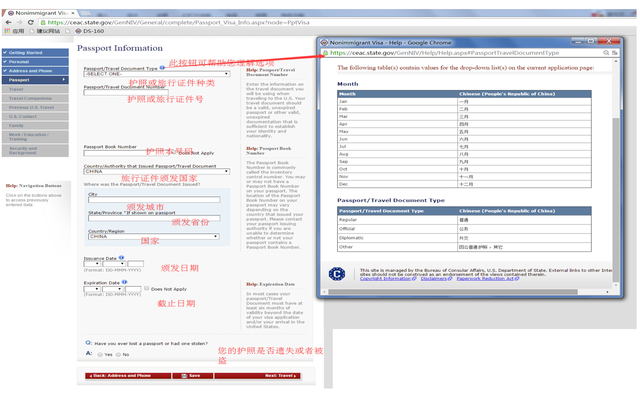Open the 应用 apps bookmark icon
Screen dimensions: 640x397
(x=7, y=31)
